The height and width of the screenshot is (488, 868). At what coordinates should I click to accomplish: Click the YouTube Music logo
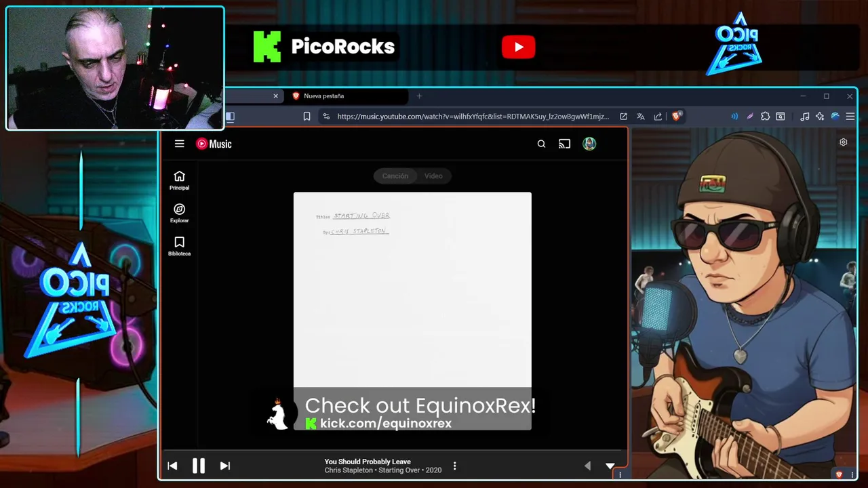(x=214, y=144)
